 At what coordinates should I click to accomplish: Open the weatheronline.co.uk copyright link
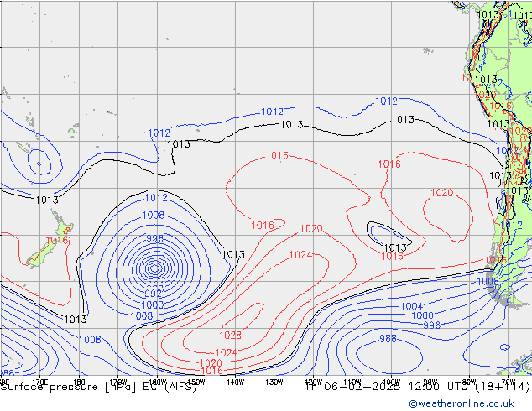[x=461, y=403]
